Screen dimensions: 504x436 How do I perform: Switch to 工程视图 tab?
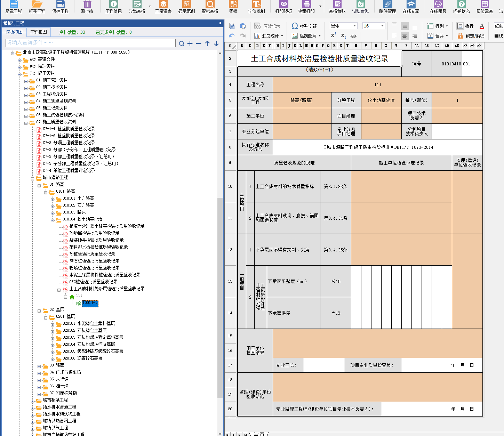point(38,32)
